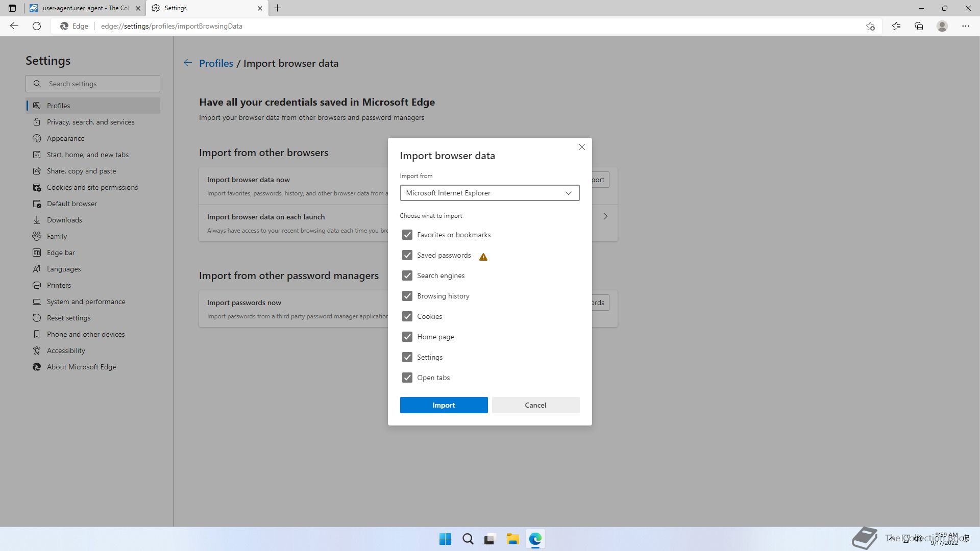Click the warning icon next to Saved passwords
Viewport: 980px width, 551px height.
coord(483,257)
